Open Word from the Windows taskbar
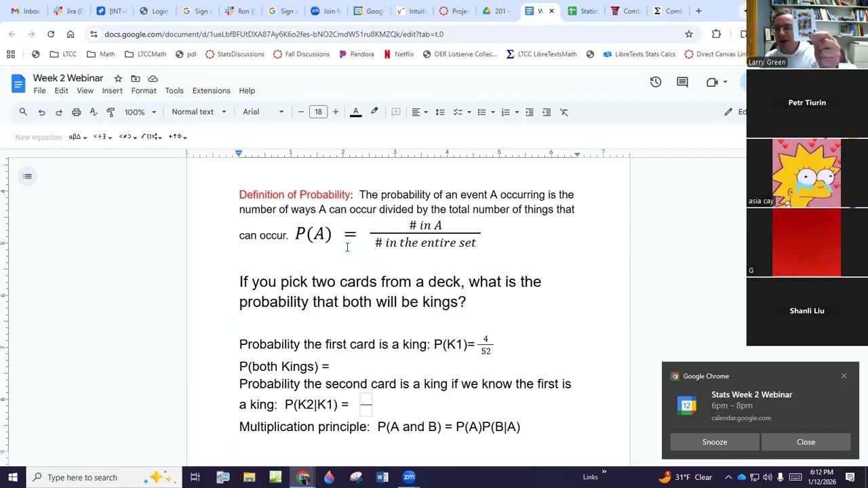Screen dimensions: 868x488 tap(382, 477)
